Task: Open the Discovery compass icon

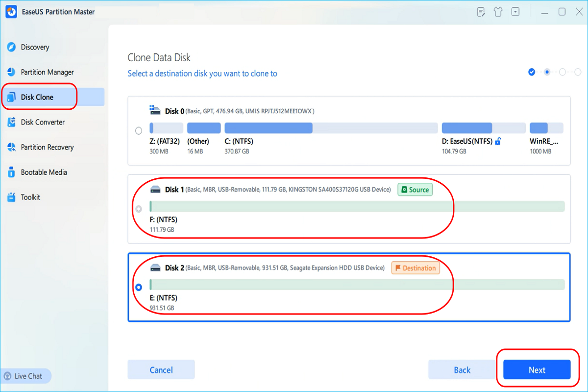Action: [x=11, y=47]
